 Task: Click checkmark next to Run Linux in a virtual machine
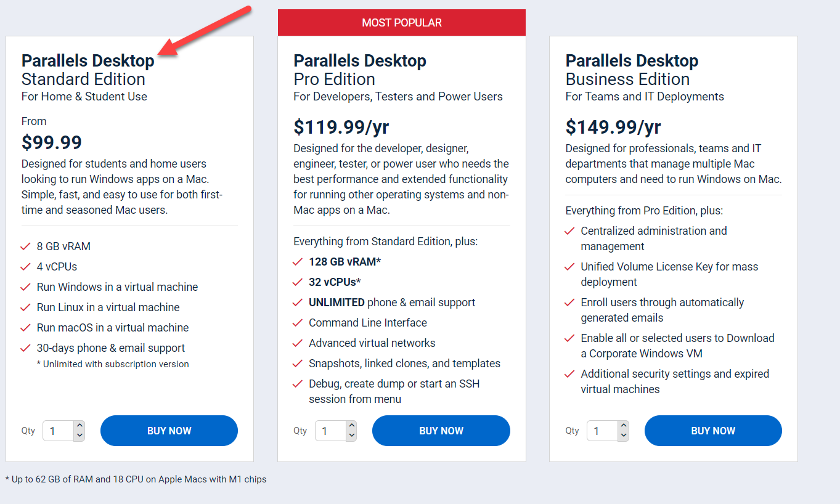[25, 307]
